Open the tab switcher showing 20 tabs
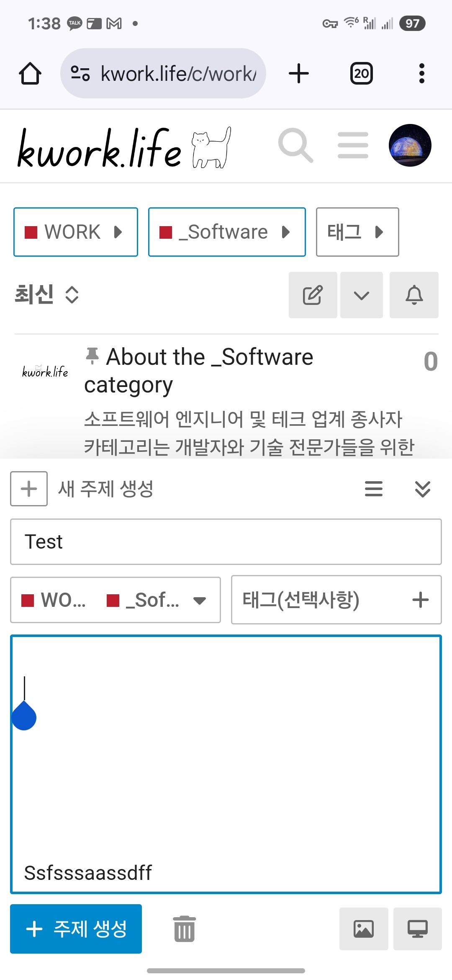Image resolution: width=452 pixels, height=980 pixels. pos(361,74)
